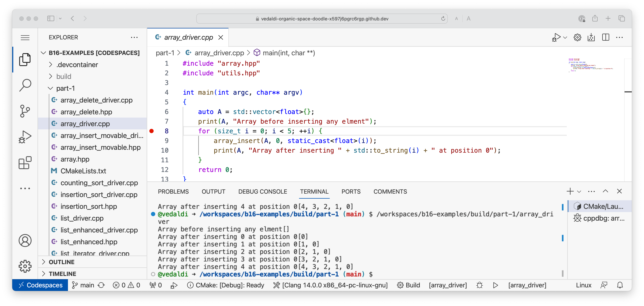This screenshot has width=644, height=306.
Task: Open Run and Debug view
Action: [25, 137]
